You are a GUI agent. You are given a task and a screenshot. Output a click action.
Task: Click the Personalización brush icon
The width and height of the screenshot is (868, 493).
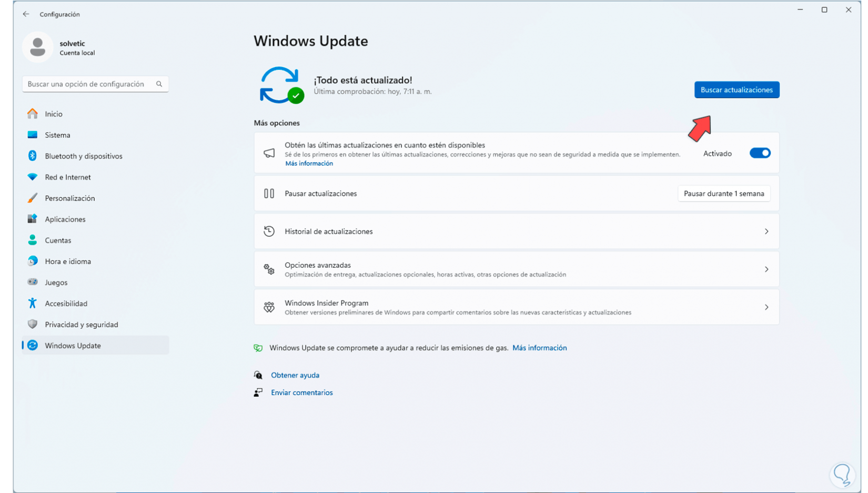pos(33,198)
